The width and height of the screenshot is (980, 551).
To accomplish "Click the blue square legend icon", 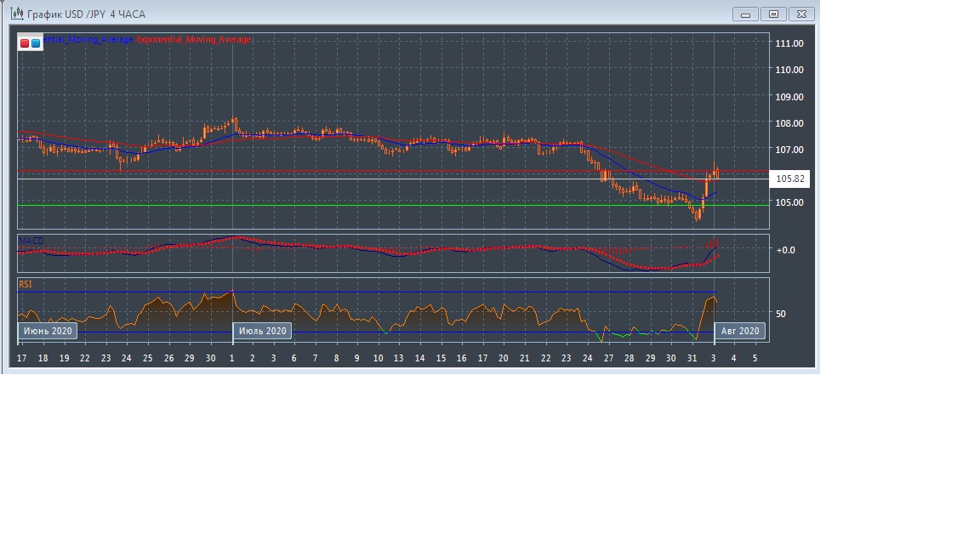I will 36,43.
